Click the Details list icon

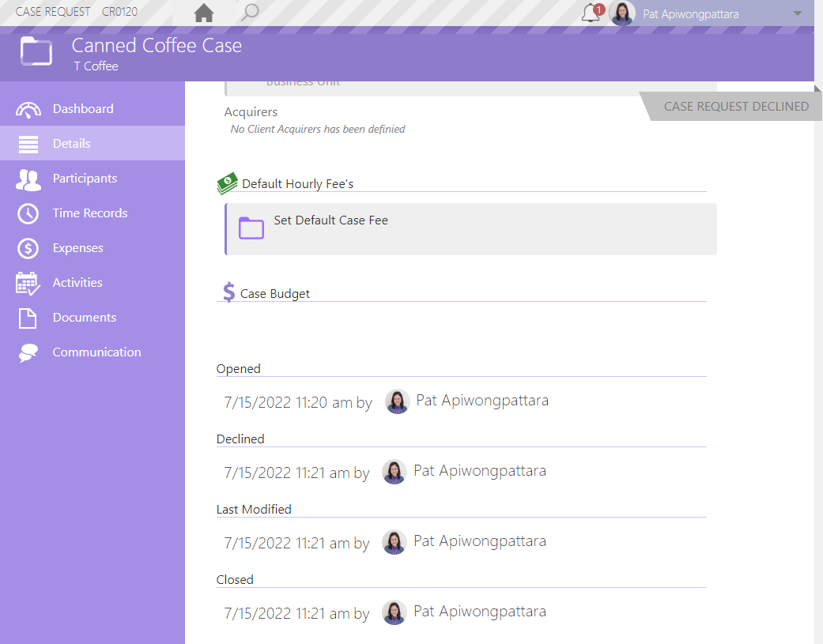28,144
